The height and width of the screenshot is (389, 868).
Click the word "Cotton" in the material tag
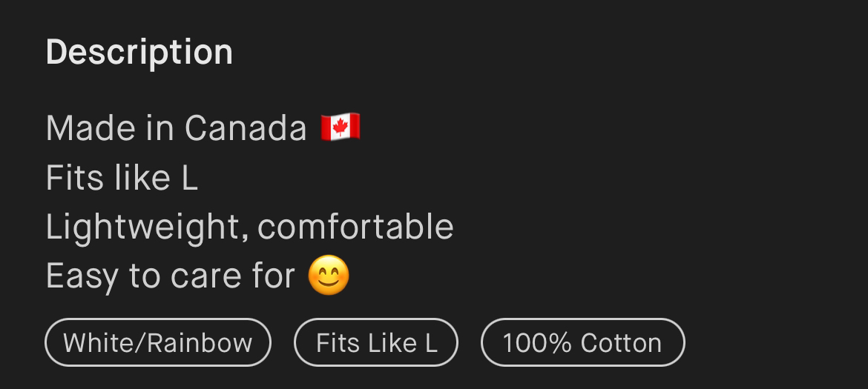point(621,342)
